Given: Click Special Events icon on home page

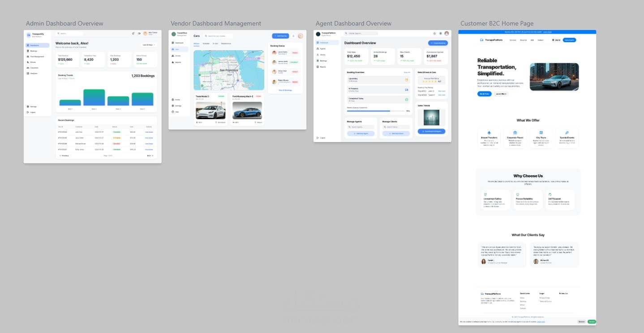Looking at the screenshot, I should pyautogui.click(x=567, y=133).
